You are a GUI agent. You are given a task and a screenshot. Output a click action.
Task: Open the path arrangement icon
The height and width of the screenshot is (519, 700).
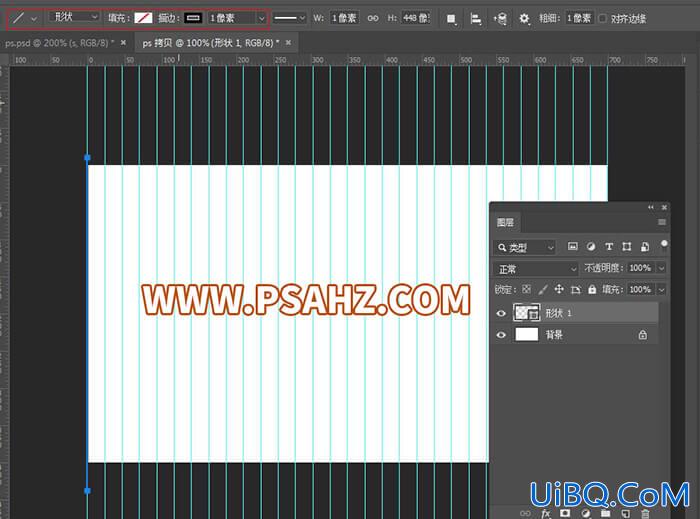[500, 19]
